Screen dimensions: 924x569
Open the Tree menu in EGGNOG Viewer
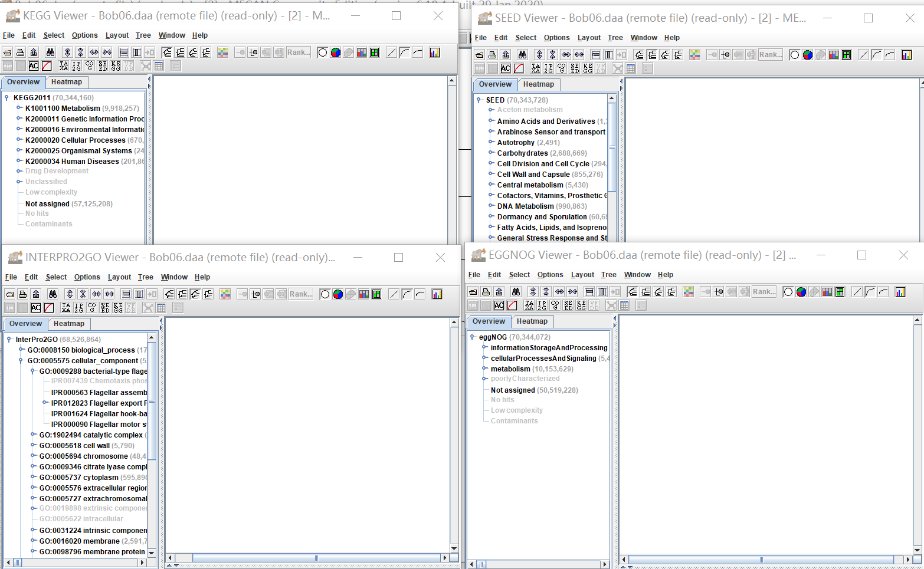[609, 275]
